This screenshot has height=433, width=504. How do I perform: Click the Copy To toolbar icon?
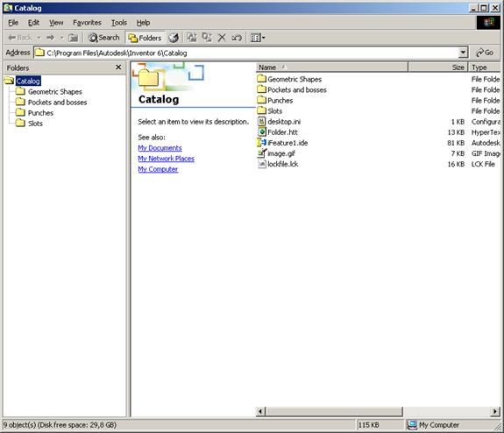[x=207, y=38]
